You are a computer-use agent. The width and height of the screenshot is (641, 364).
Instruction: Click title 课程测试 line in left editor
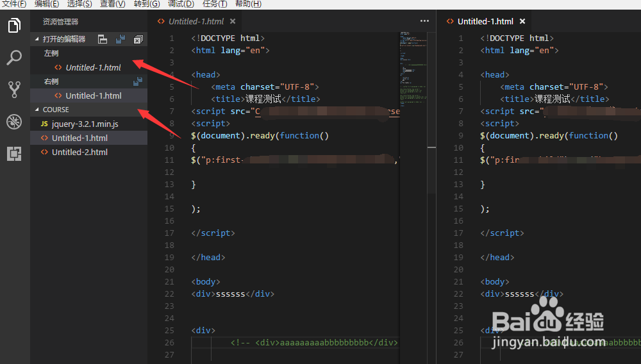[x=265, y=99]
